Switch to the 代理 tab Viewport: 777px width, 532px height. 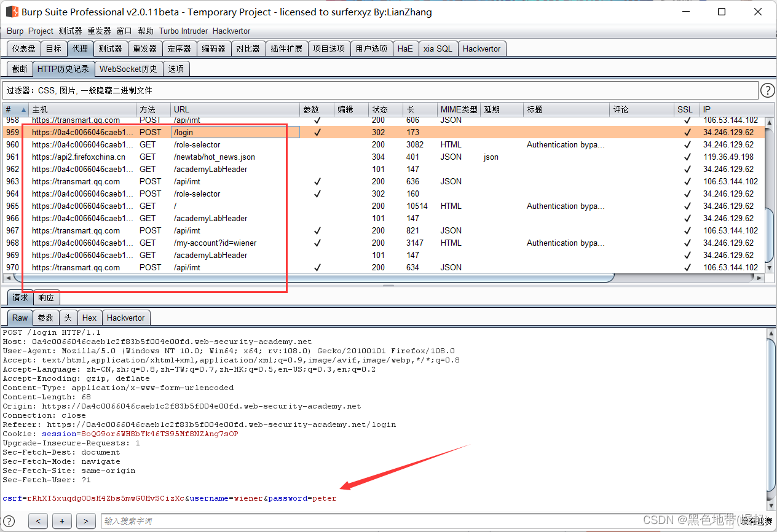pyautogui.click(x=80, y=49)
